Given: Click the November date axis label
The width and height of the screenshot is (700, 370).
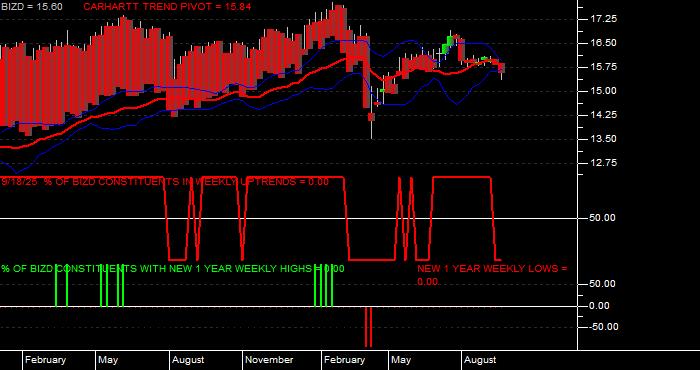Looking at the screenshot, I should pyautogui.click(x=269, y=360).
